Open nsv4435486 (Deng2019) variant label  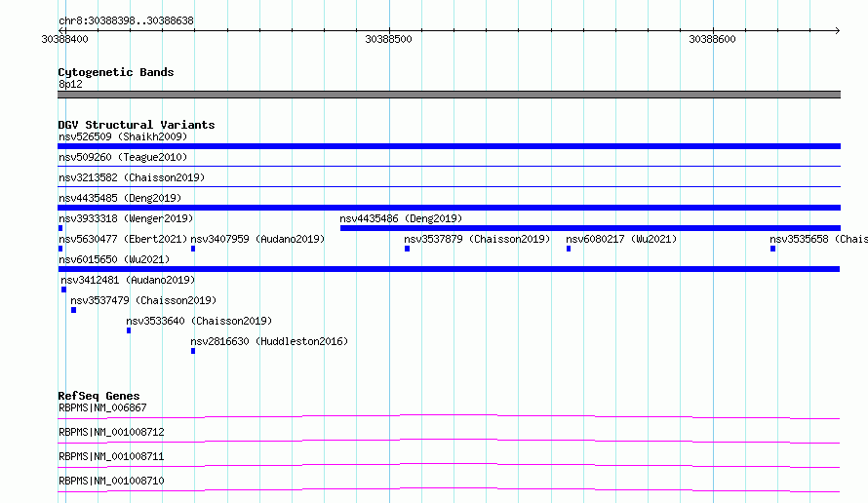(401, 218)
